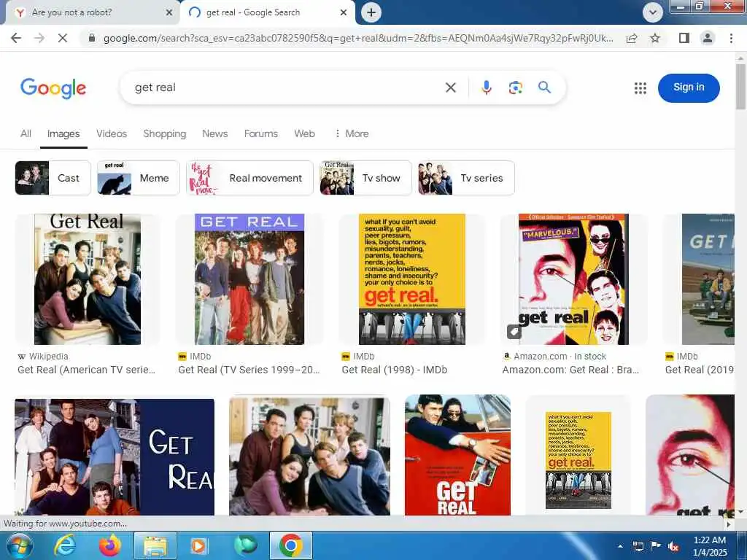Viewport: 747px width, 560px height.
Task: Expand the More search options menu
Action: point(352,134)
